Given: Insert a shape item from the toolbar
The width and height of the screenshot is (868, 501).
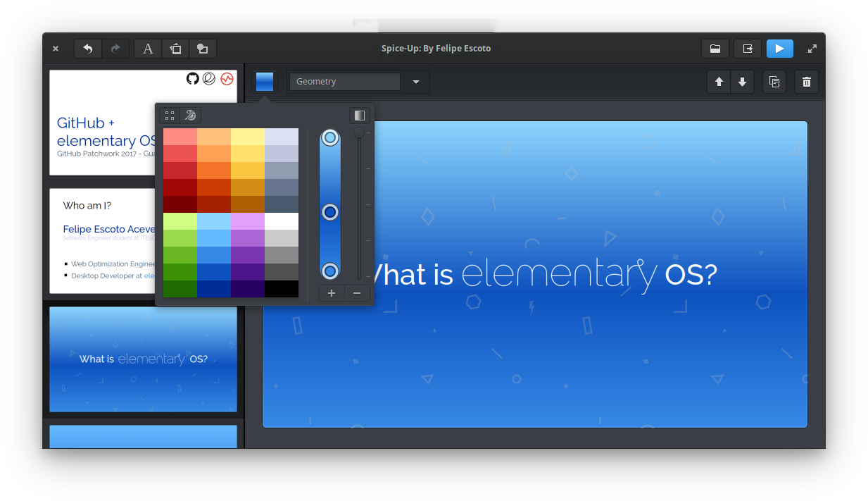Looking at the screenshot, I should (x=202, y=49).
